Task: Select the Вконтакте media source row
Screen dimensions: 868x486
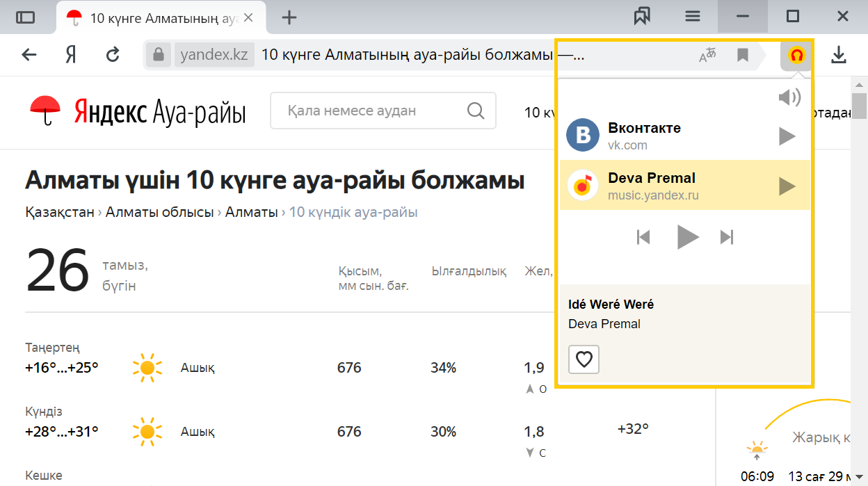Action: (686, 136)
